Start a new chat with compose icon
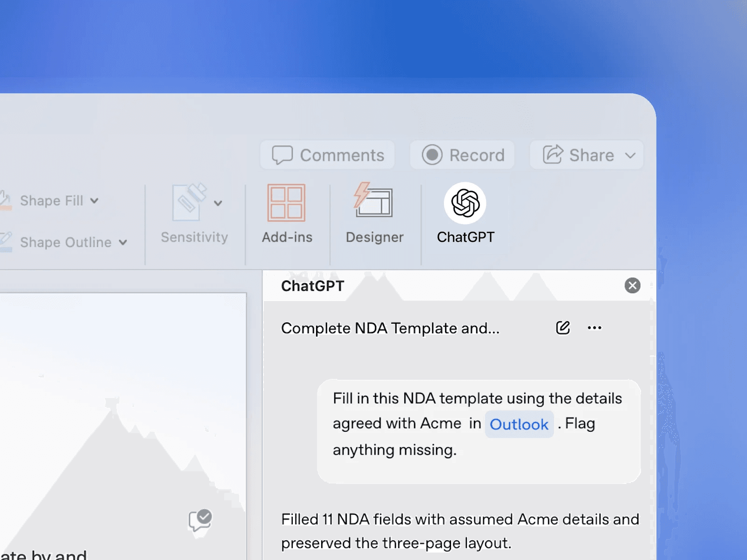Viewport: 747px width, 560px height. (x=563, y=328)
